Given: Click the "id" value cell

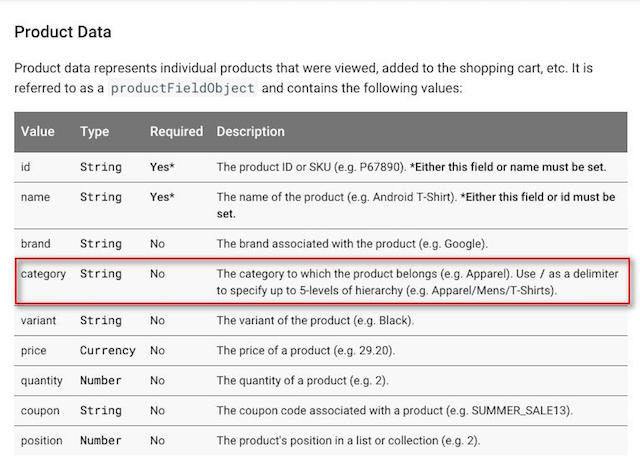Looking at the screenshot, I should coord(26,167).
